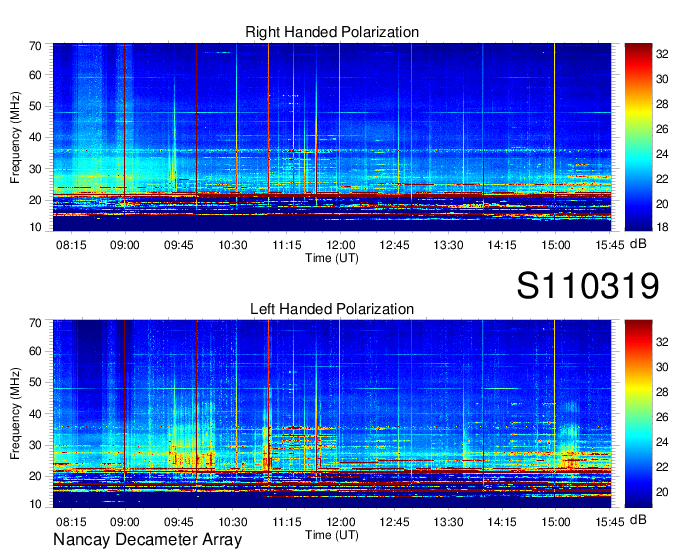This screenshot has width=680, height=552.
Task: Click "09:00" time tick under Left Handed plot
Action: (125, 522)
